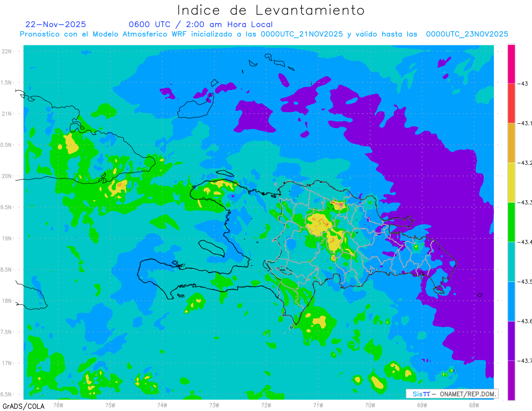Click the "22N" latitude label

[8, 51]
